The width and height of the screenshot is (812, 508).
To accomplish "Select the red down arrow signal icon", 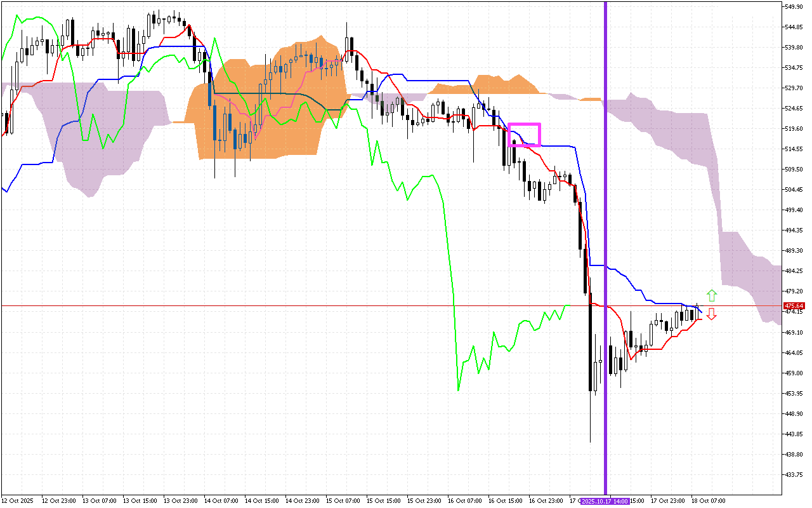I will point(711,314).
